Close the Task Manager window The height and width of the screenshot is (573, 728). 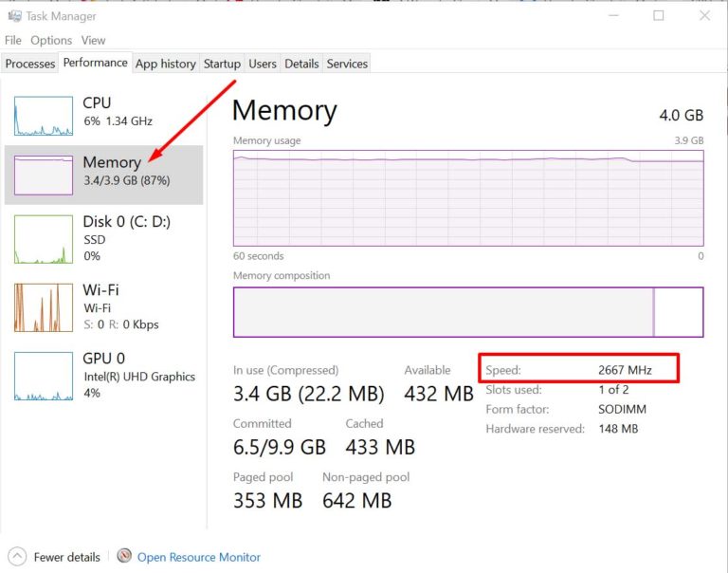tap(704, 15)
